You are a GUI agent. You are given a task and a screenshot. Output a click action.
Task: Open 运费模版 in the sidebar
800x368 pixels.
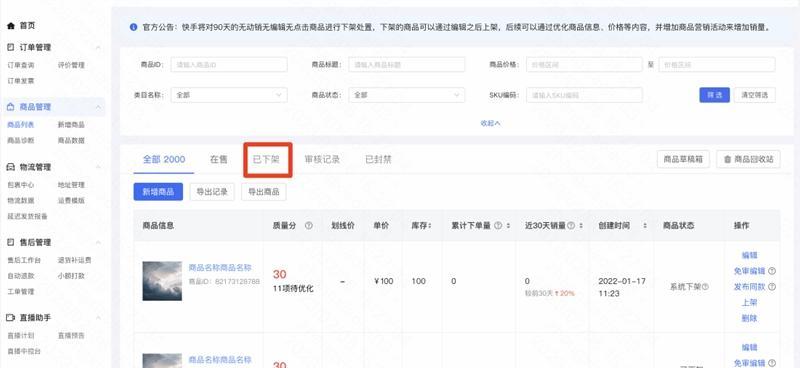(x=71, y=201)
